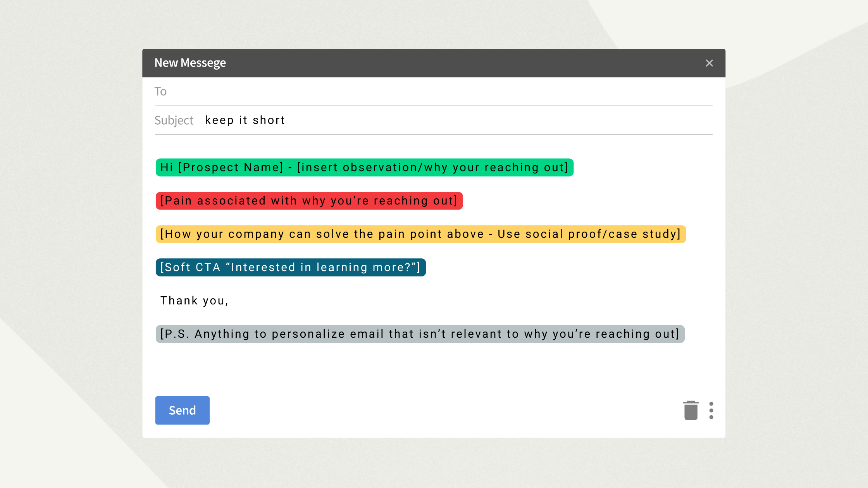
Task: Open the three-dot more options menu
Action: (711, 411)
